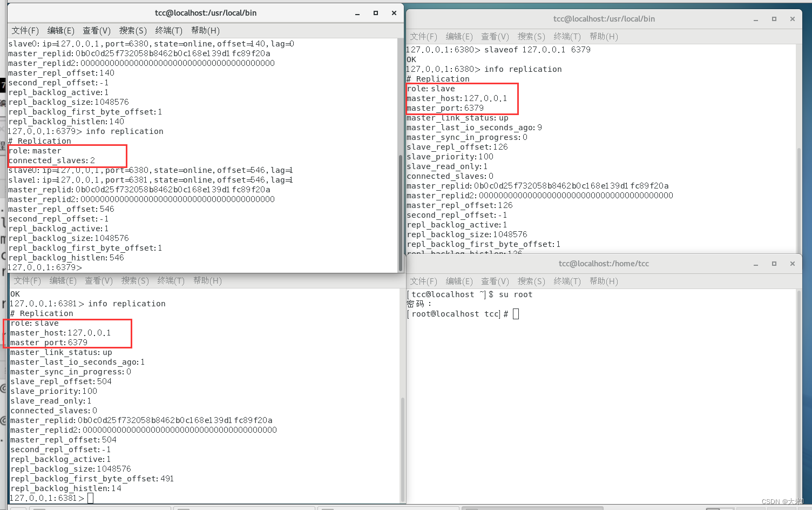Screen dimensions: 812x510
Task: Open 帮助(H) menu in the 6379 terminal
Action: click(x=205, y=30)
